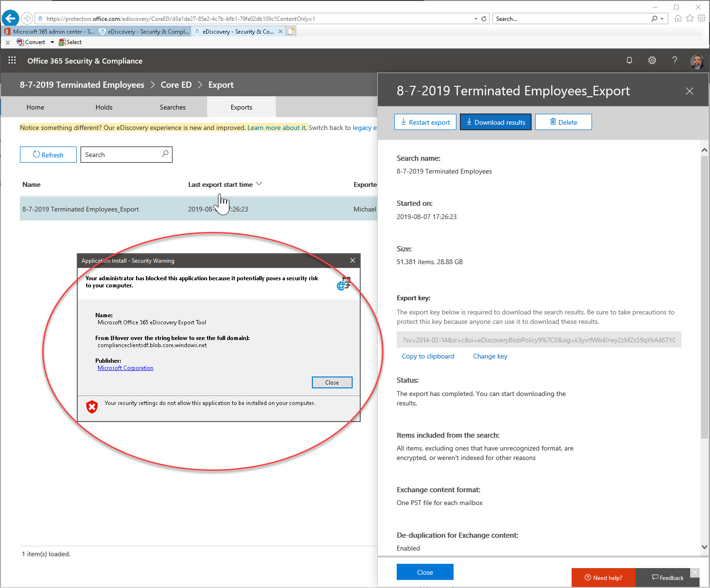Open favorites star icon in browser
Viewport: 710px width, 588px height.
[x=690, y=18]
